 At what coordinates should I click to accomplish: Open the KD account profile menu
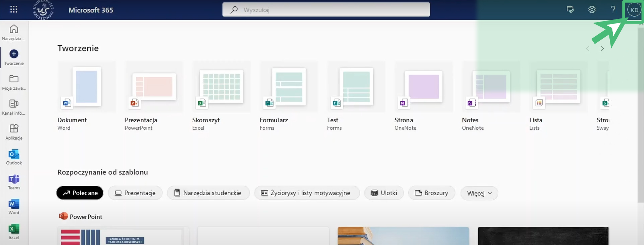634,10
